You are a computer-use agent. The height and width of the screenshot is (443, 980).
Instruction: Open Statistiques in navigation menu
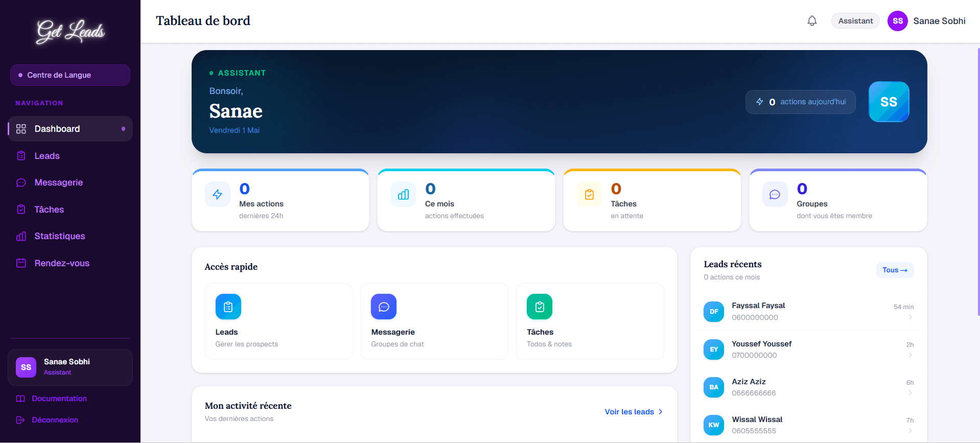pos(70,236)
